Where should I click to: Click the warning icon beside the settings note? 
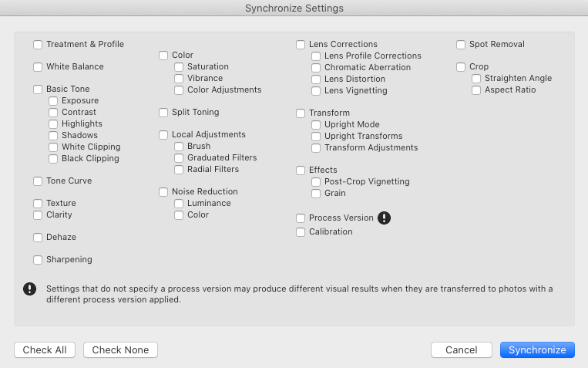pos(30,289)
